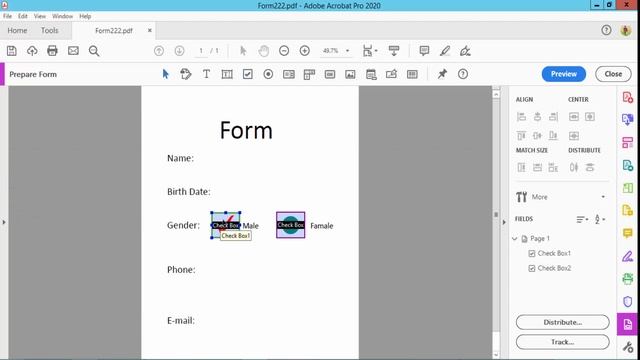Open the Find text magnifier
Screen dimensions: 640x360
pos(94,51)
